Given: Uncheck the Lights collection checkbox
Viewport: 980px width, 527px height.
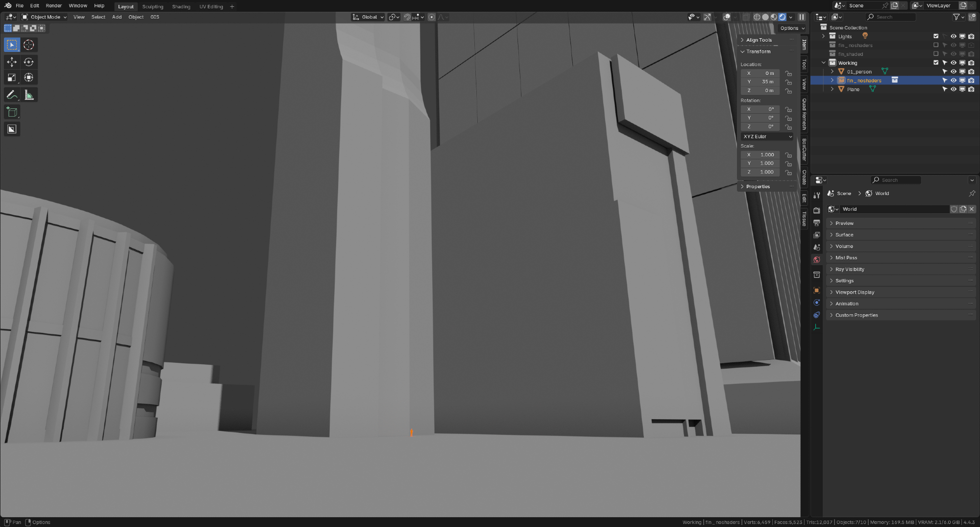Looking at the screenshot, I should pos(935,36).
